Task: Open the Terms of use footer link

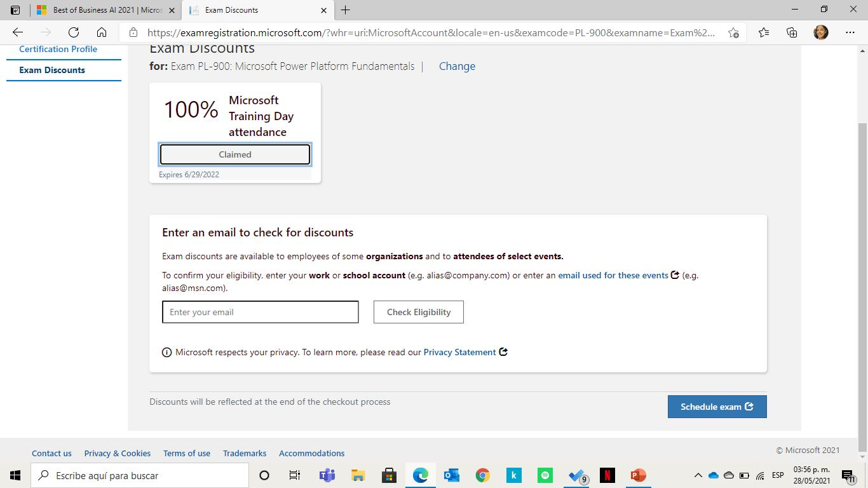Action: click(x=187, y=453)
